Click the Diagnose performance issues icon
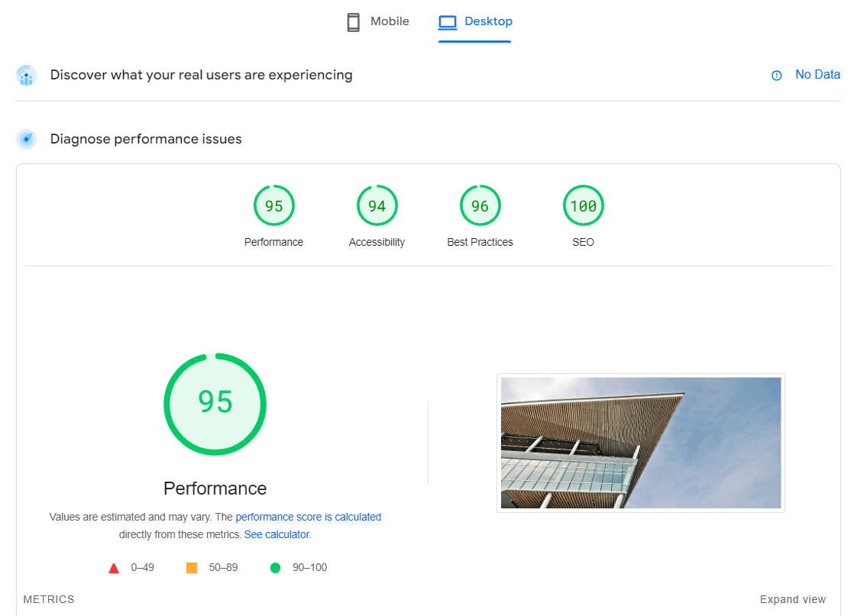Viewport: 854px width, 616px height. 27,139
